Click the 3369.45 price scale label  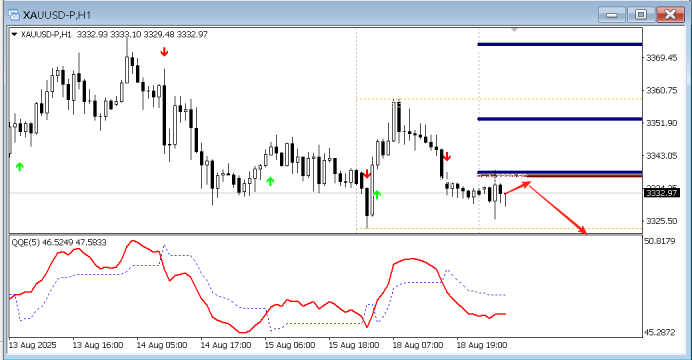pyautogui.click(x=662, y=58)
